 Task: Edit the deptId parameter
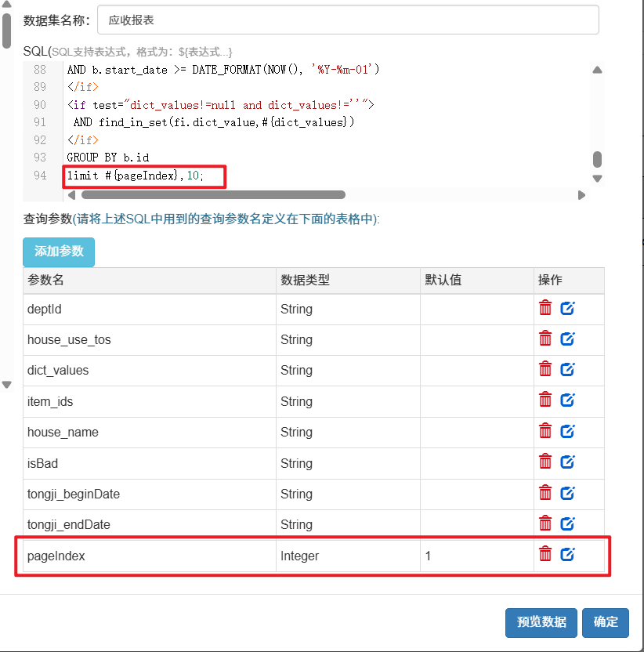[567, 308]
